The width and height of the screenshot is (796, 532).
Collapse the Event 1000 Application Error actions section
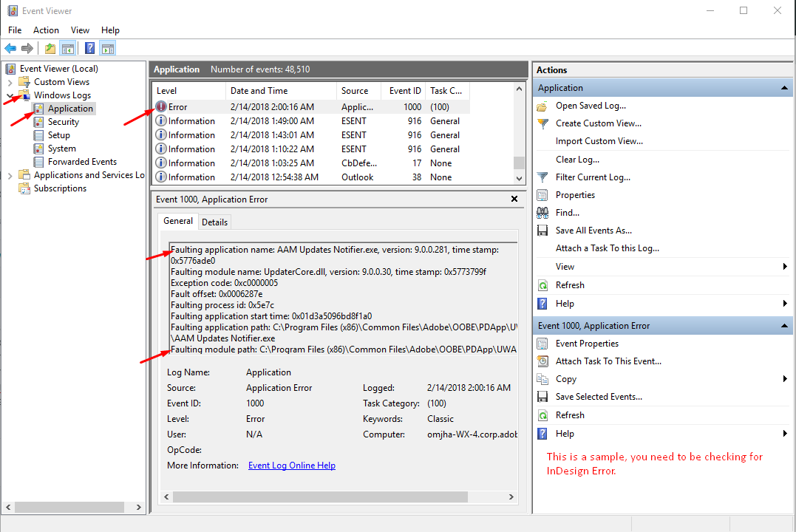click(784, 325)
